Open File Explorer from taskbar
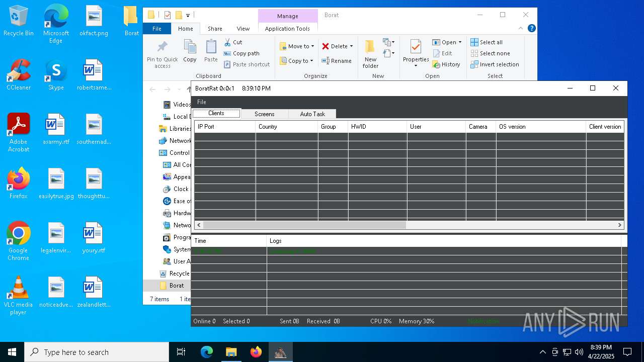The height and width of the screenshot is (362, 644). tap(231, 352)
